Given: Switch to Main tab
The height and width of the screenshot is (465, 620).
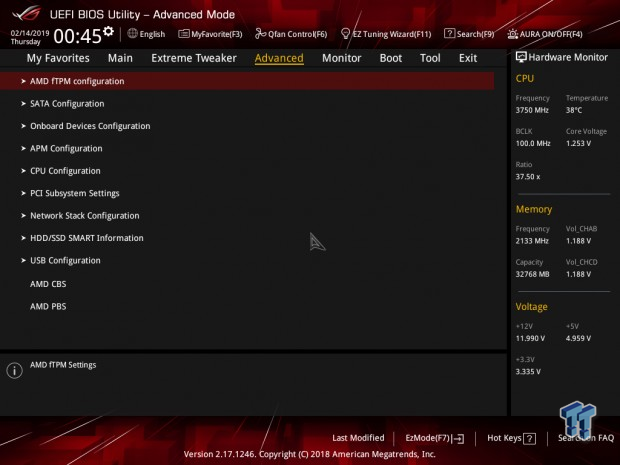Looking at the screenshot, I should tap(120, 58).
